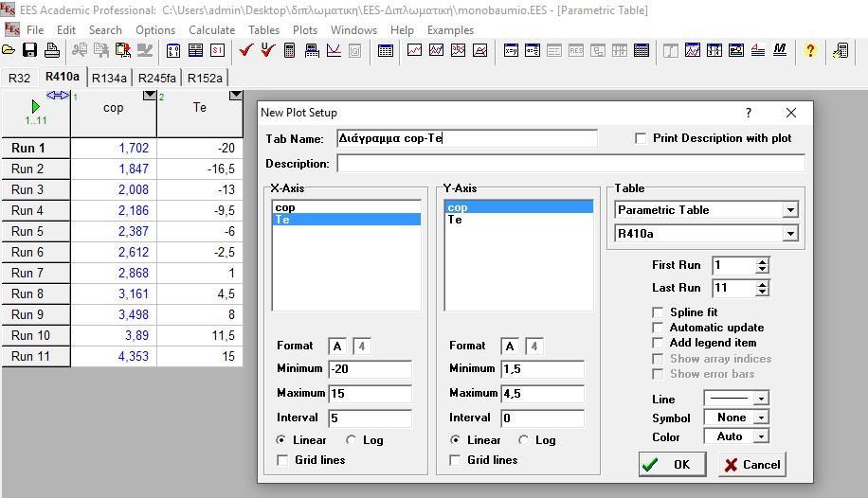This screenshot has width=868, height=498.
Task: Select the X-Axis Log radio button
Action: click(351, 440)
